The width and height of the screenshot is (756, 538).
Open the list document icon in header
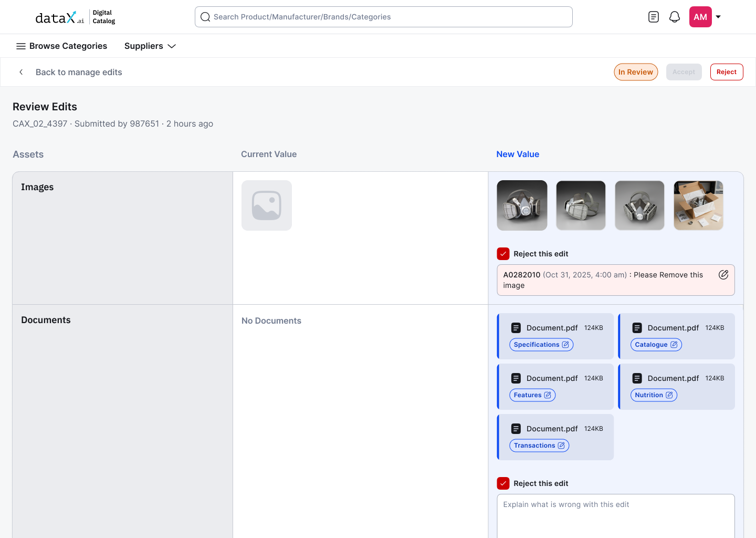coord(654,17)
